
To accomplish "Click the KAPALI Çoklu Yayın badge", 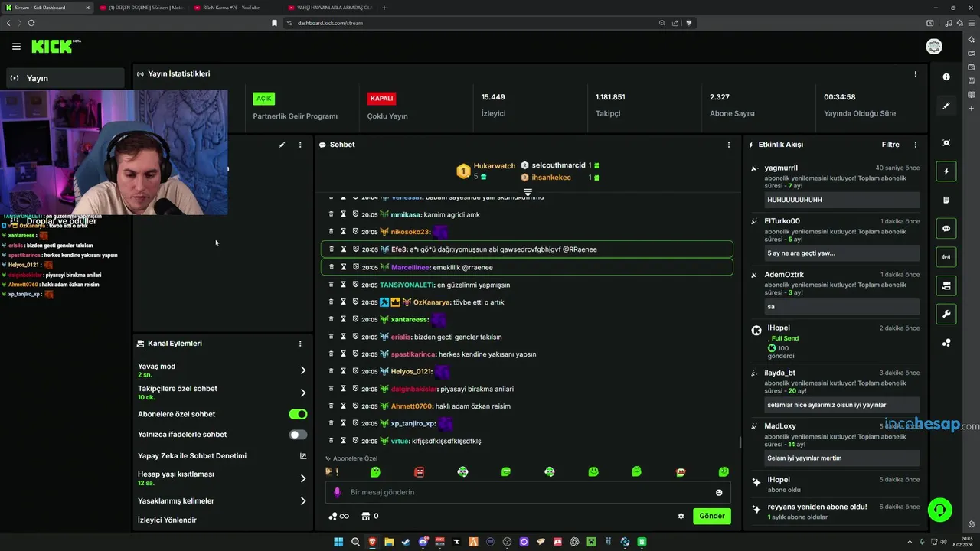I will (381, 99).
